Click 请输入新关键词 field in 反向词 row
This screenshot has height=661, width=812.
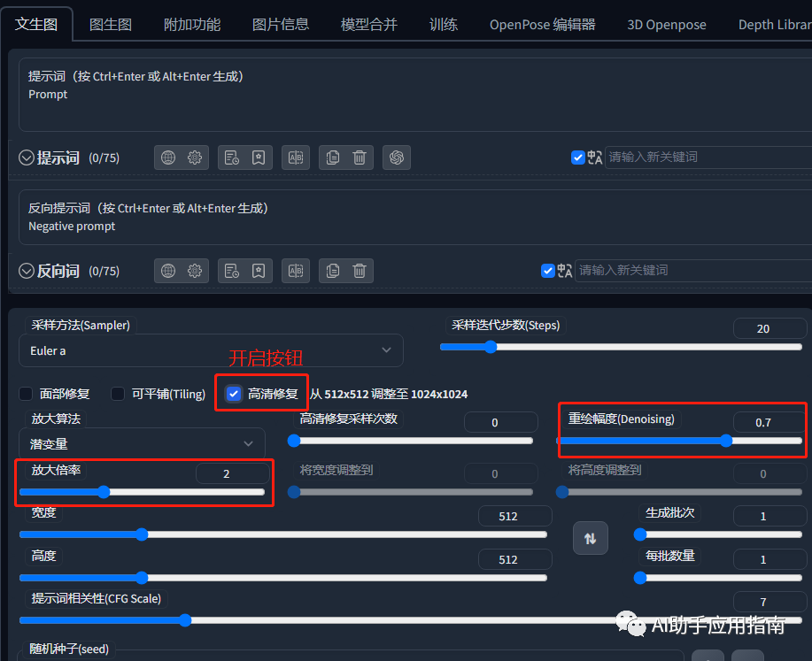click(x=693, y=271)
